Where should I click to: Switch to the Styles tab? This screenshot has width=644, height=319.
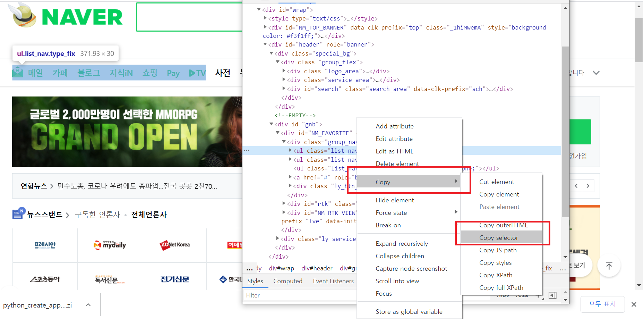point(255,281)
